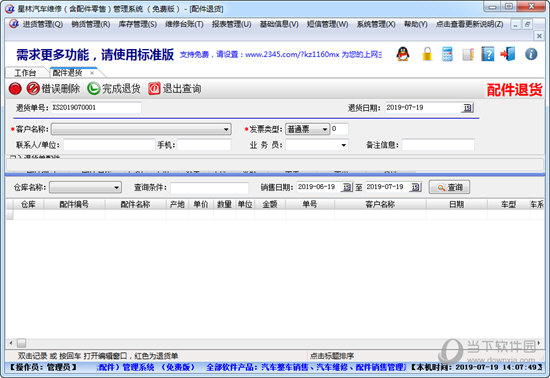Click the 手机 input field
This screenshot has width=550, height=378.
pos(204,145)
